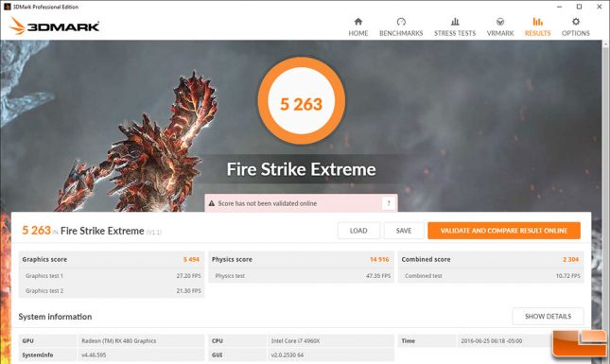
Task: Click the Fire Strike Extreme title
Action: [x=302, y=169]
